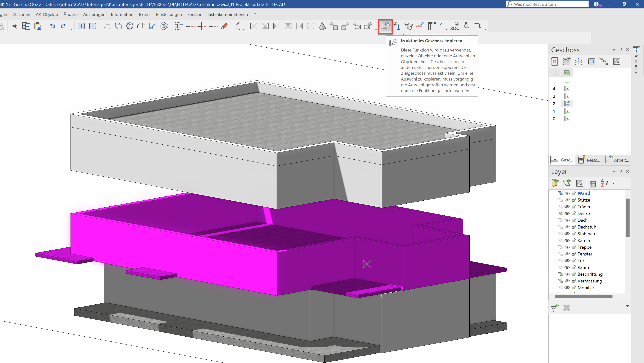This screenshot has width=644, height=363.
Task: Open the dropdown beside the A-Z sort icon
Action: 614,184
